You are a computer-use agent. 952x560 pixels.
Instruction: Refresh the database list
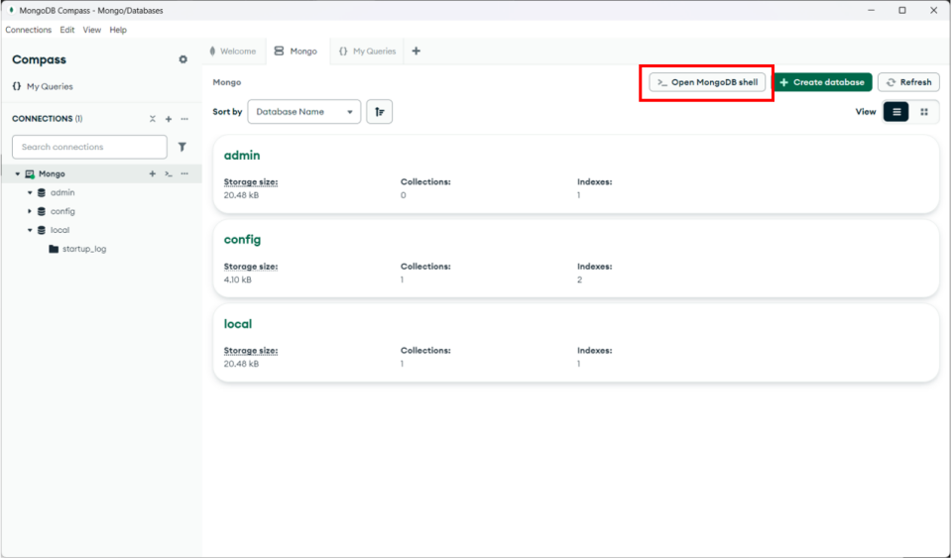909,82
